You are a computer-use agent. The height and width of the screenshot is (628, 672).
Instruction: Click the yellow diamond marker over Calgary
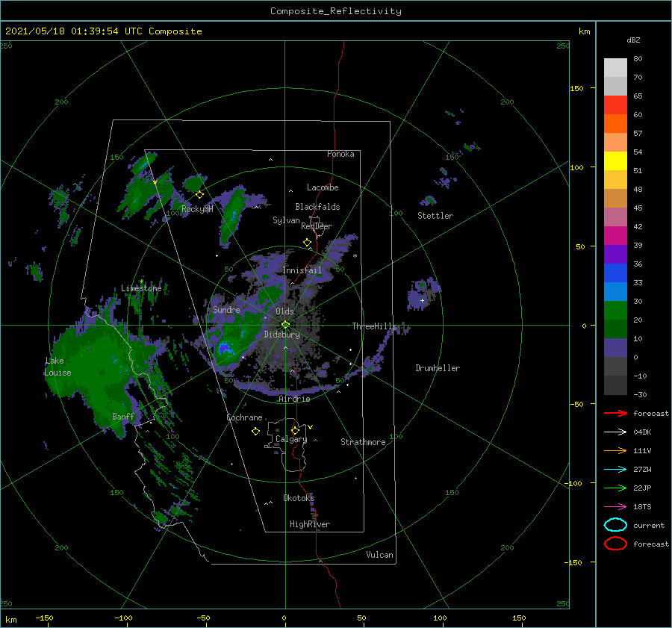[295, 430]
